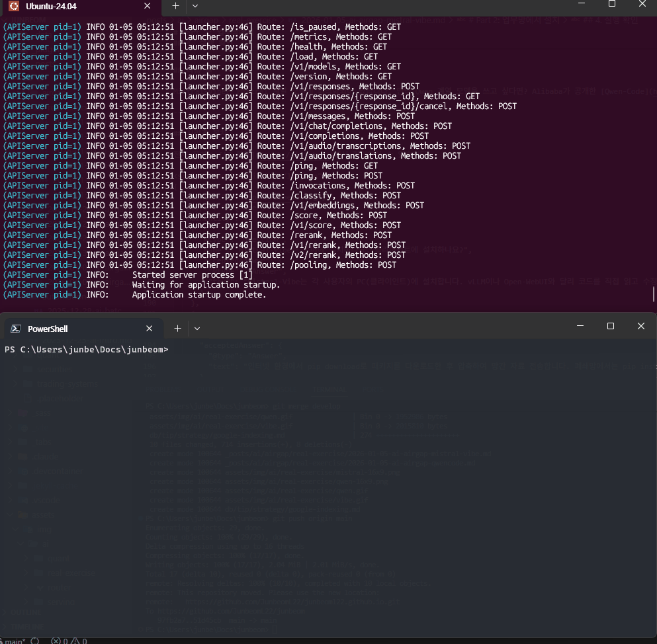Click the main* git branch indicator

click(x=13, y=640)
